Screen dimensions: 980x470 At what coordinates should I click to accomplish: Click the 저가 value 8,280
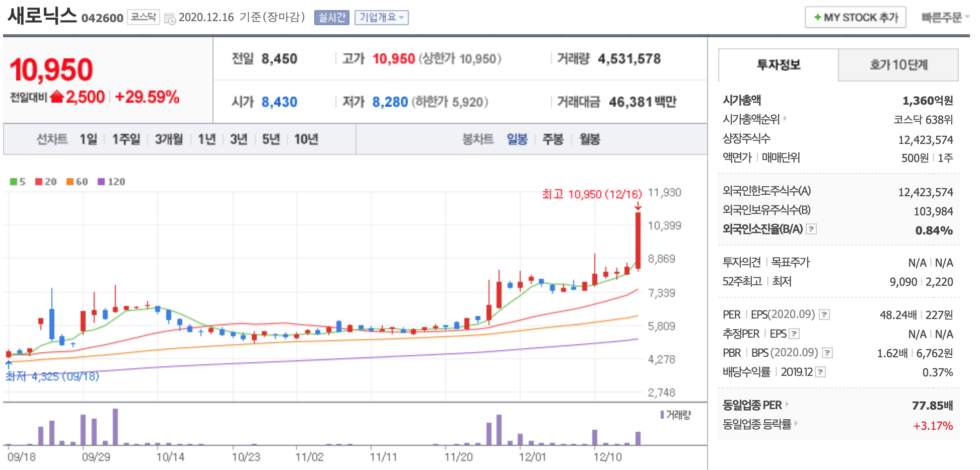[390, 102]
